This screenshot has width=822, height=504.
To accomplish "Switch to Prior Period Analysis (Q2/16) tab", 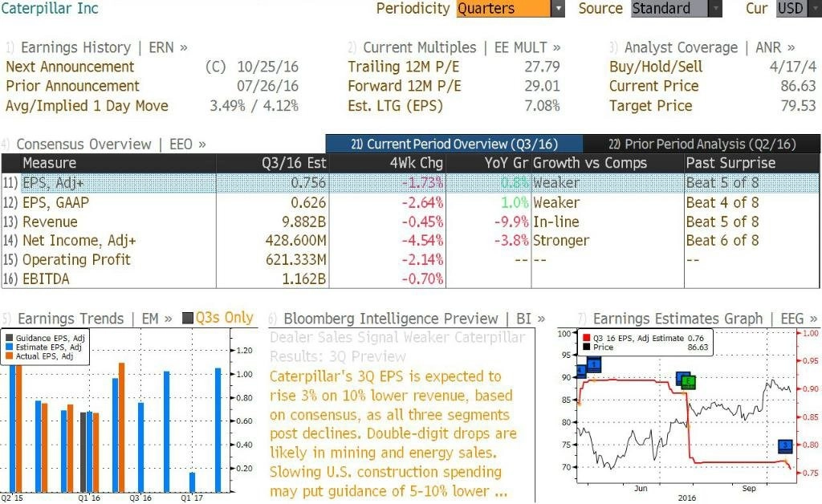I will pyautogui.click(x=702, y=144).
